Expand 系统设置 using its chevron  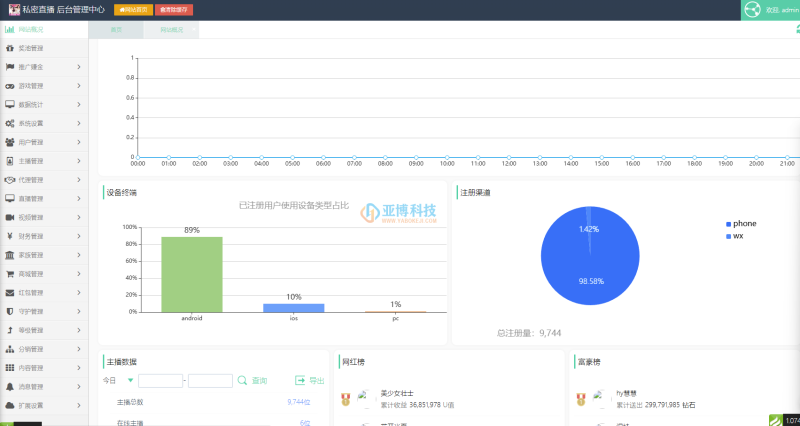[x=79, y=123]
